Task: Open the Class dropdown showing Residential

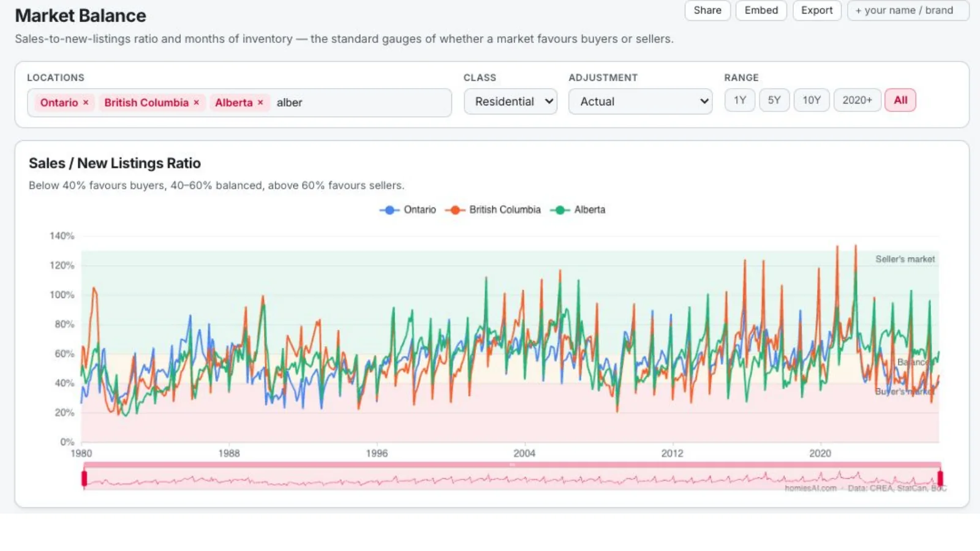Action: point(510,102)
